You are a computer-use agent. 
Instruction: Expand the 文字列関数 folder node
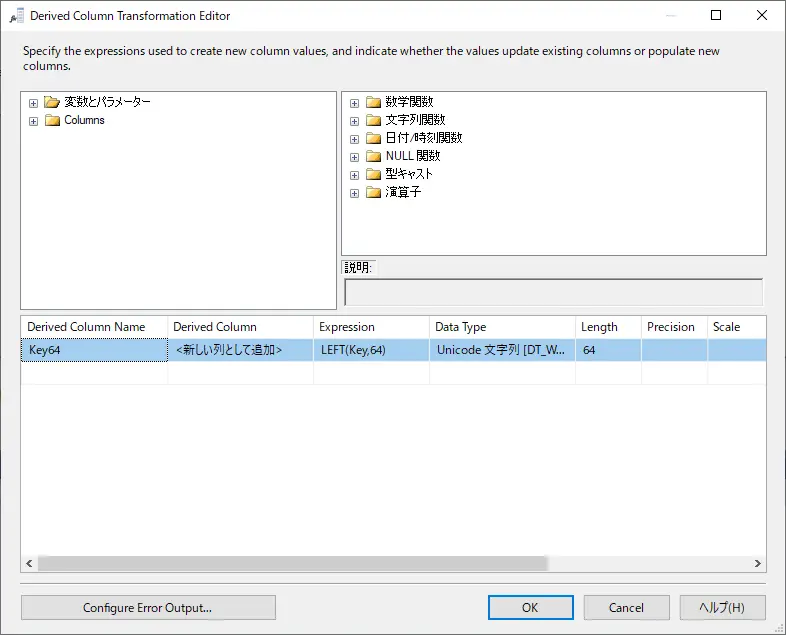coord(354,121)
